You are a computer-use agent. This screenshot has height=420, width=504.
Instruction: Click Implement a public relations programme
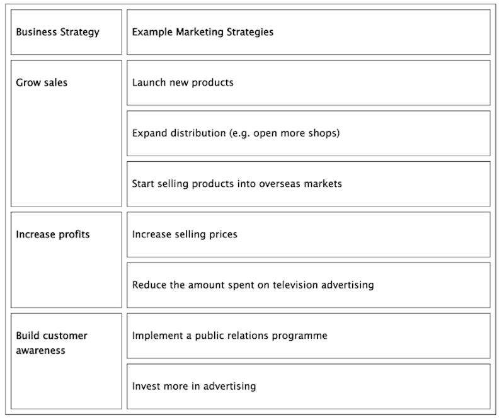pyautogui.click(x=309, y=336)
